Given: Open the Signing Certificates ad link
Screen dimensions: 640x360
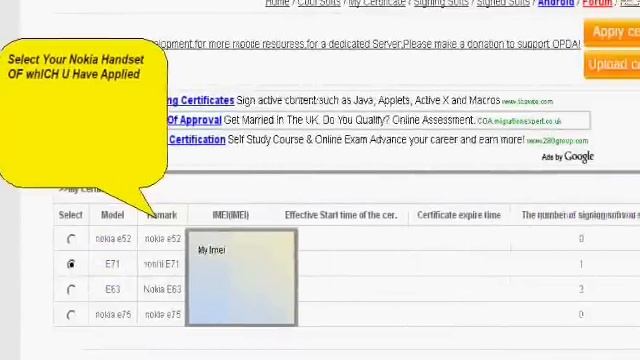Looking at the screenshot, I should coord(201,100).
